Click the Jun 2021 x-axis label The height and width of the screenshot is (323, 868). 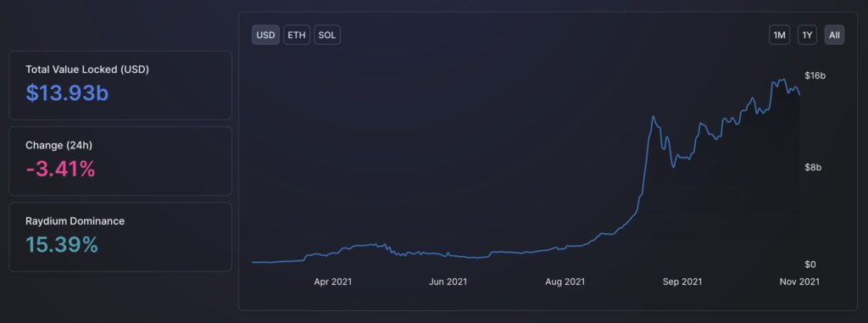(448, 281)
